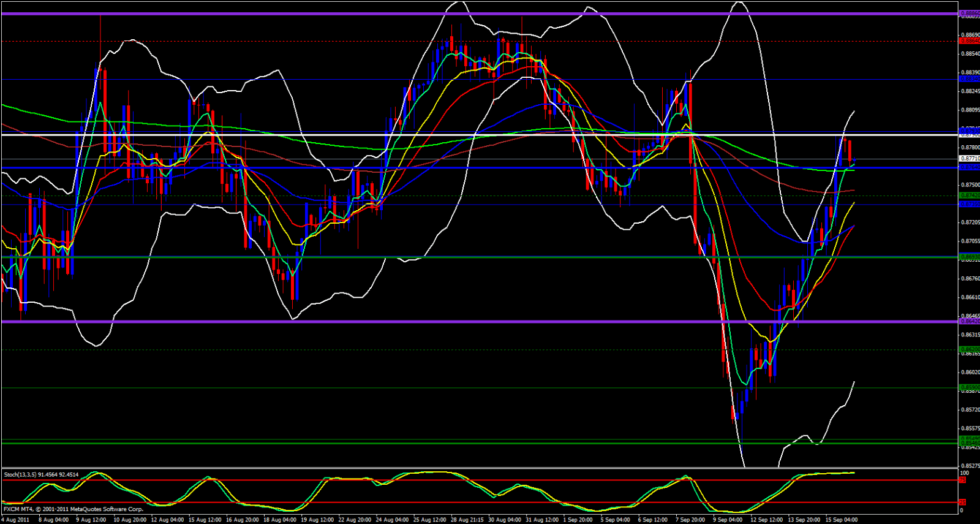Select the green 0.87420 price label
Viewport: 980px width, 524px height.
969,196
